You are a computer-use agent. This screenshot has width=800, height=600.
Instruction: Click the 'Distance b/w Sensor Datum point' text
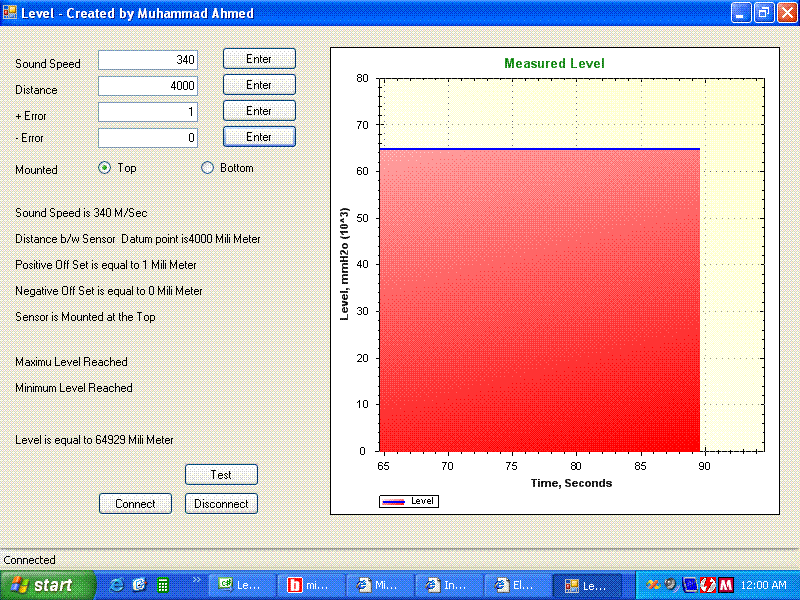point(138,239)
